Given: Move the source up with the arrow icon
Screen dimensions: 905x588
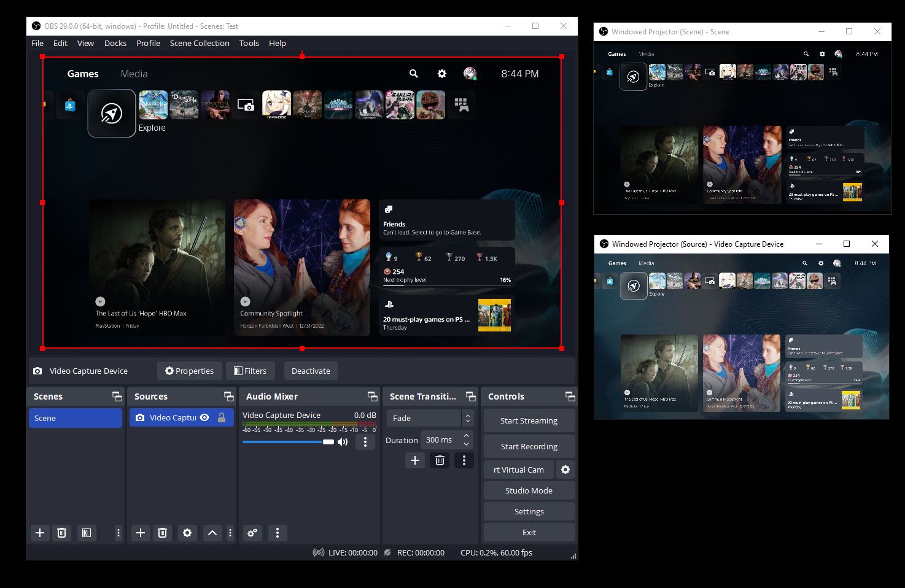Looking at the screenshot, I should [212, 533].
